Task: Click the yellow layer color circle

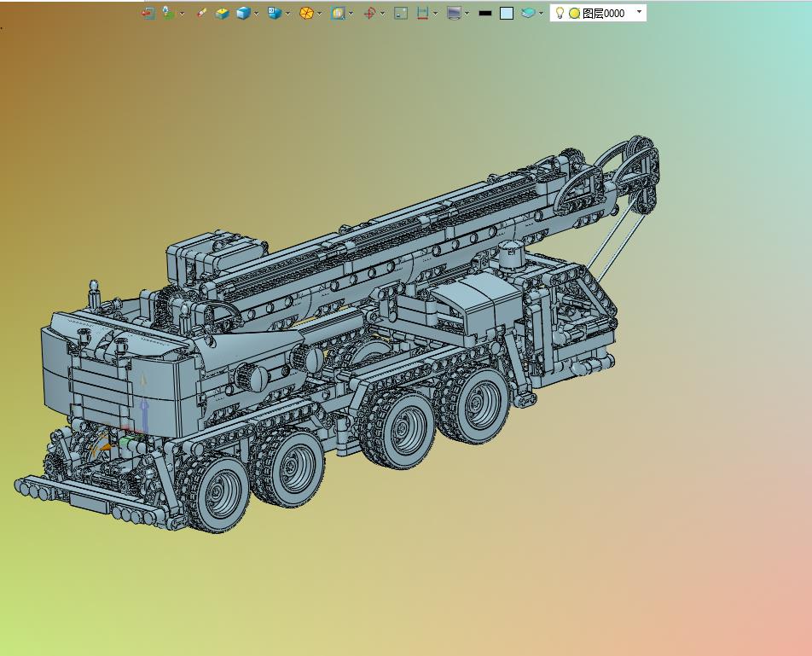Action: (x=574, y=14)
